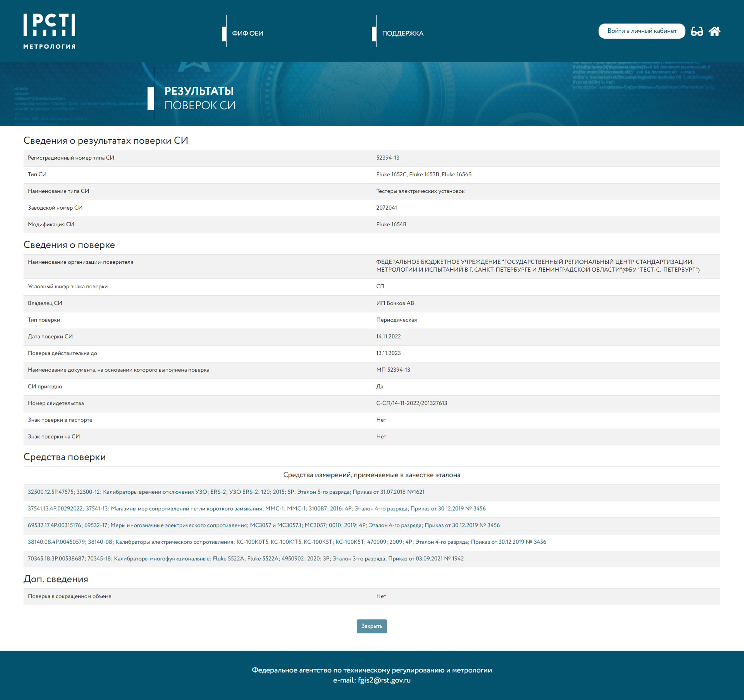Click email fgis2@rst.gov.ru in footer
The width and height of the screenshot is (744, 700).
(384, 680)
